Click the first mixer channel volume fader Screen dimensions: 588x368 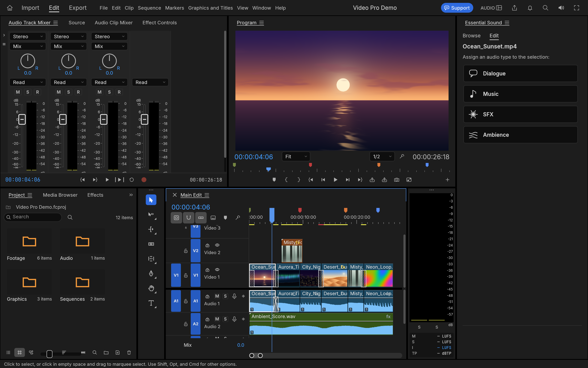click(x=22, y=119)
